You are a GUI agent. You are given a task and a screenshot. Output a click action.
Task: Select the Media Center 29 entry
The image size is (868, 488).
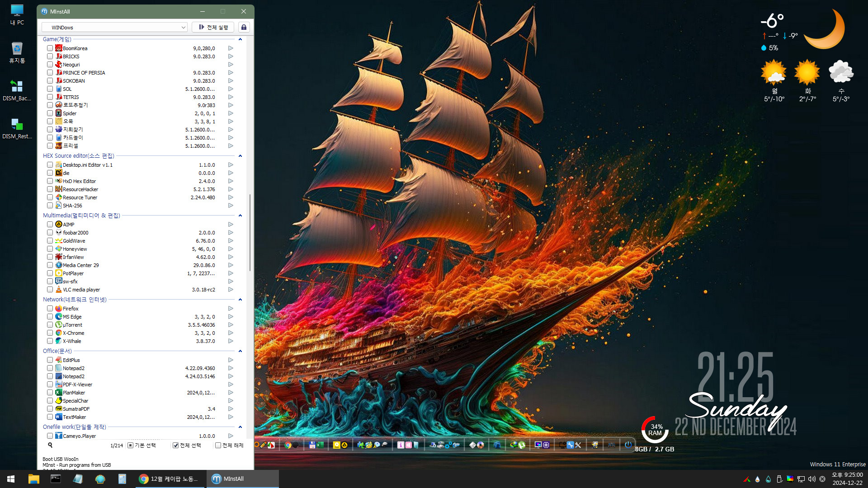tap(80, 265)
